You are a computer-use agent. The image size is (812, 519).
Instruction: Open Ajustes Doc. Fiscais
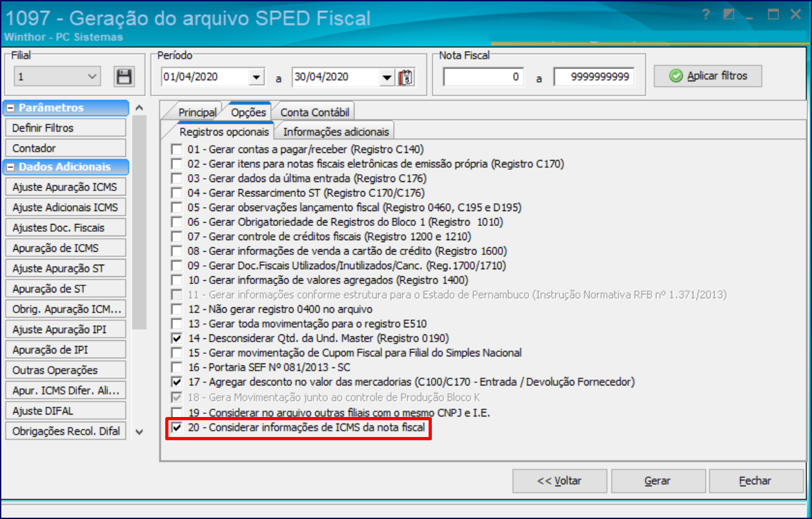pos(65,228)
